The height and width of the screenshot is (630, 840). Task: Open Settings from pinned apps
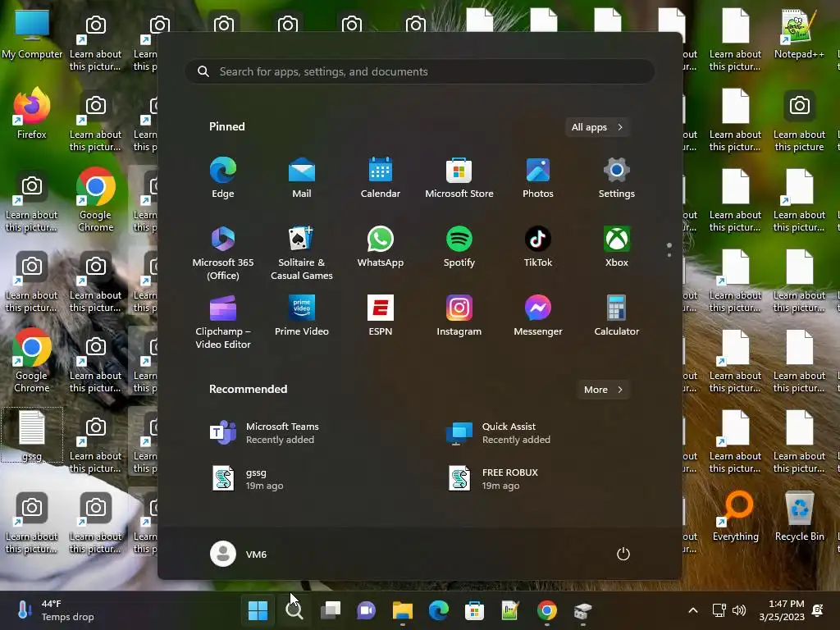[x=617, y=178]
